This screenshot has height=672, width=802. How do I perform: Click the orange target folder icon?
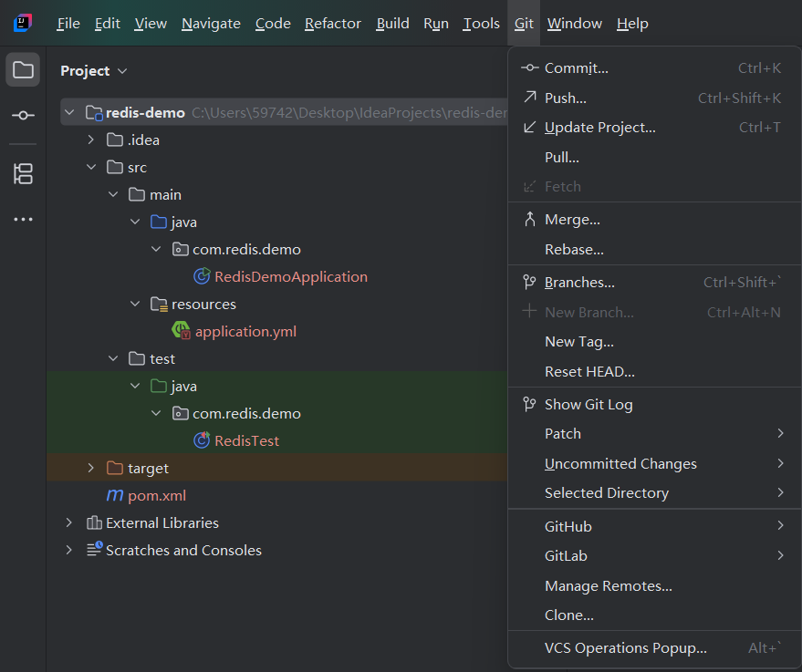tap(115, 468)
